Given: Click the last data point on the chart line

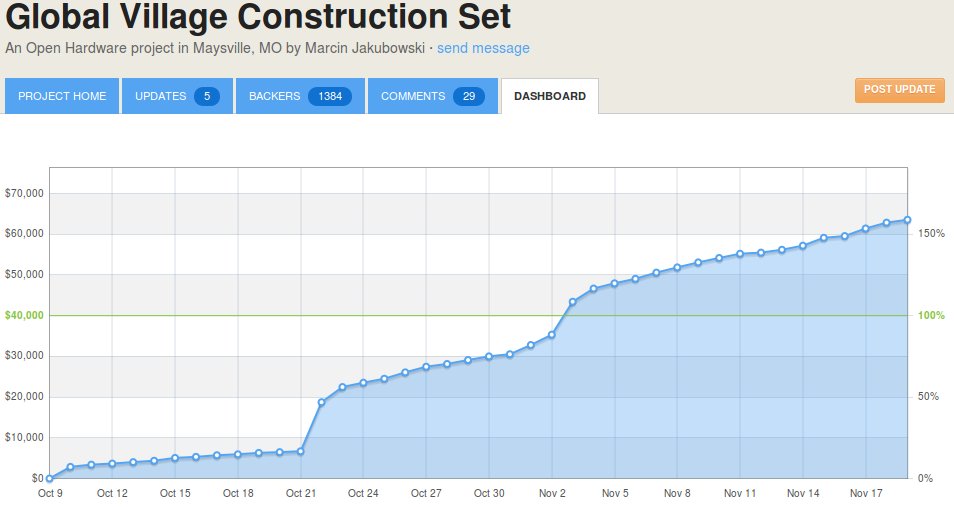Looking at the screenshot, I should click(x=907, y=220).
